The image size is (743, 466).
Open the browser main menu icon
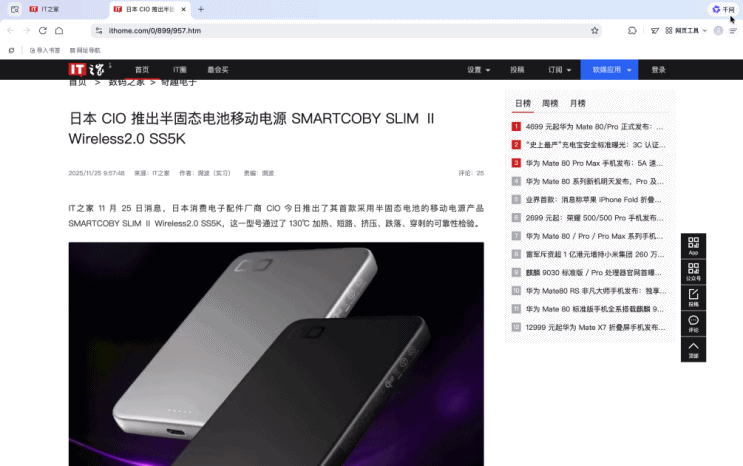click(733, 30)
